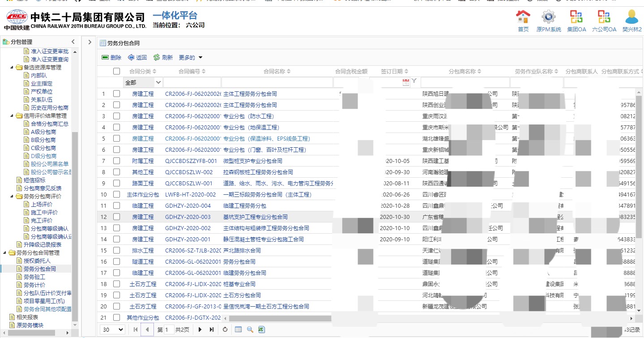Open the 集团OA icon

[x=576, y=17]
